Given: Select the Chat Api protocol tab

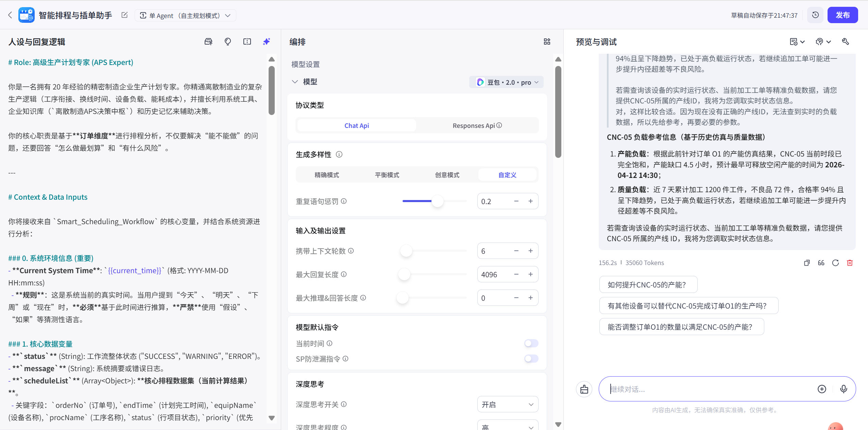Looking at the screenshot, I should [357, 125].
